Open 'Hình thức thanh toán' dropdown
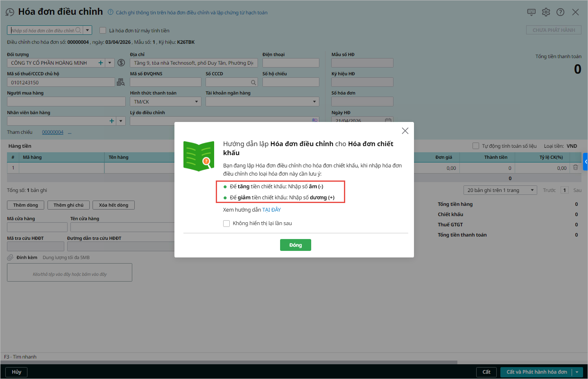Viewport: 588px width, 379px height. pyautogui.click(x=196, y=102)
